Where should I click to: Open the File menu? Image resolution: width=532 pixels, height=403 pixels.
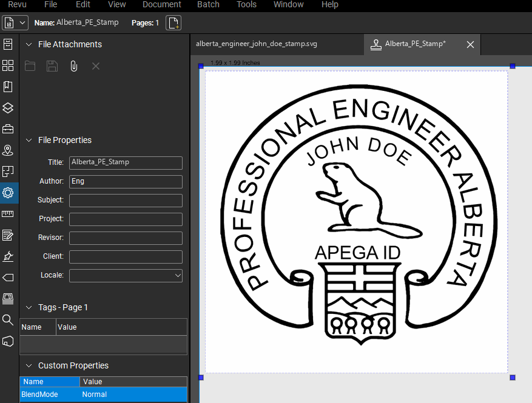point(50,4)
